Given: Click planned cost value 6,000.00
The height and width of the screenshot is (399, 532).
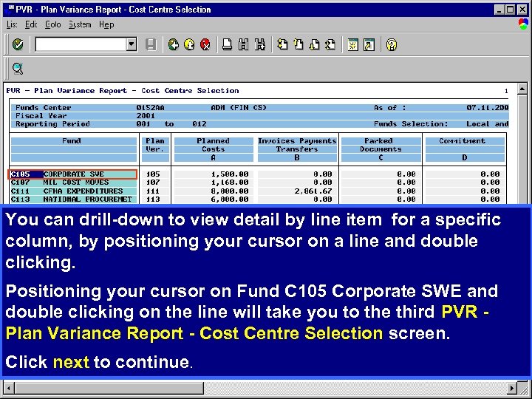Looking at the screenshot, I should click(229, 199).
